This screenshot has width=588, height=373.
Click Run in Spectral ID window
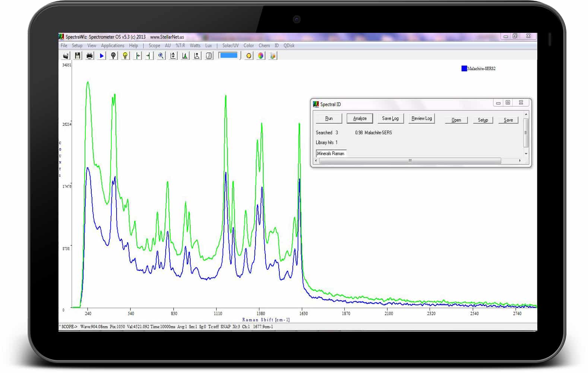coord(329,118)
